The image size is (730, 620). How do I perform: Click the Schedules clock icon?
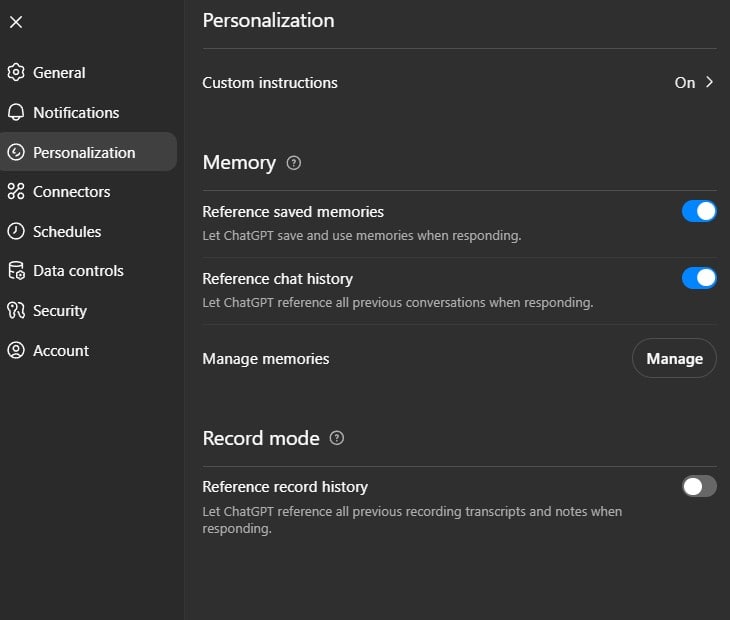(x=16, y=231)
